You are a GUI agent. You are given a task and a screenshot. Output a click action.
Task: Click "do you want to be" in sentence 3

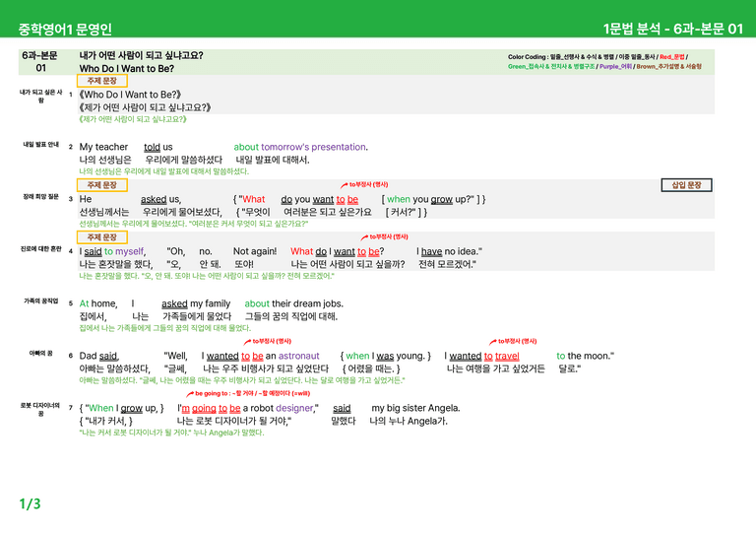(320, 199)
